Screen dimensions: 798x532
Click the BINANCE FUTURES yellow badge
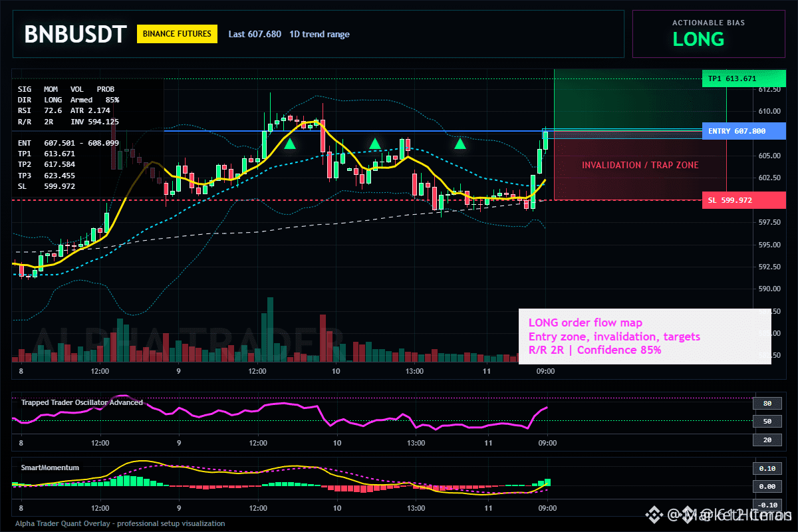pos(178,34)
